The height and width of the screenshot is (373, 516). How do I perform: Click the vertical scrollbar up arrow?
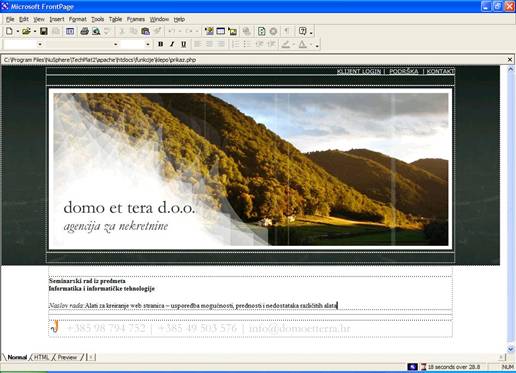click(x=510, y=69)
